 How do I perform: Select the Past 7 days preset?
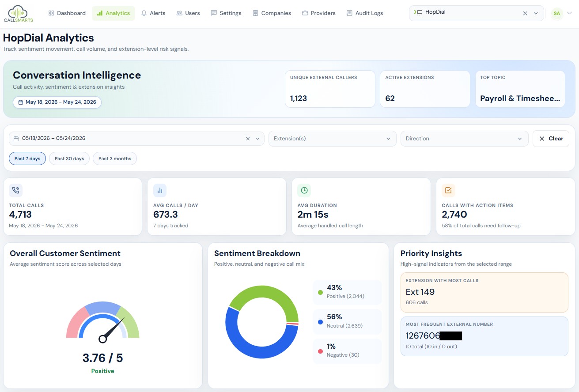click(x=27, y=158)
